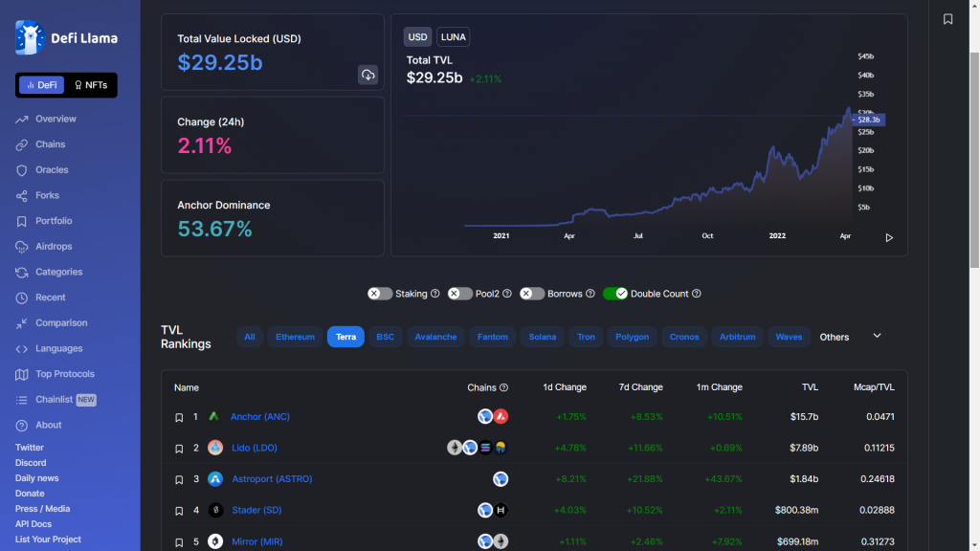Click the Categories refresh icon
The width and height of the screenshot is (980, 551).
click(x=22, y=273)
